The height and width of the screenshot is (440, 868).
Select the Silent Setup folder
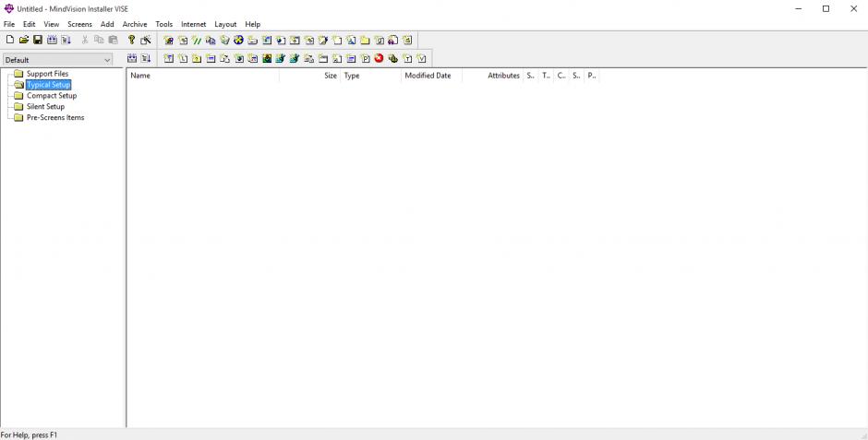point(45,107)
